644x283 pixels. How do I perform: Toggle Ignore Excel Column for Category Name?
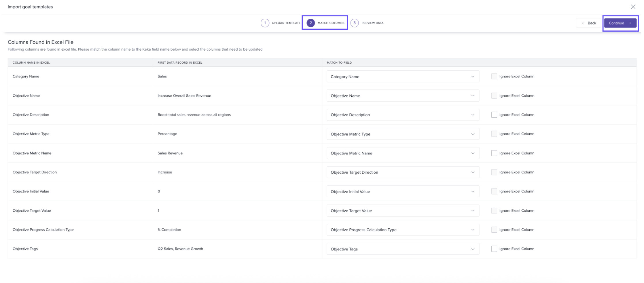pyautogui.click(x=494, y=77)
